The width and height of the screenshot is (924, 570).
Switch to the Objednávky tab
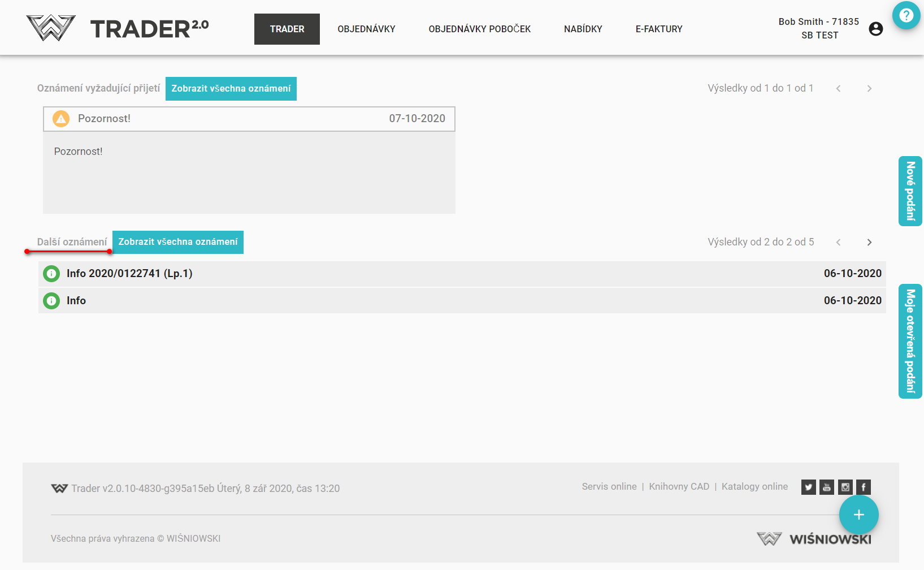(366, 29)
